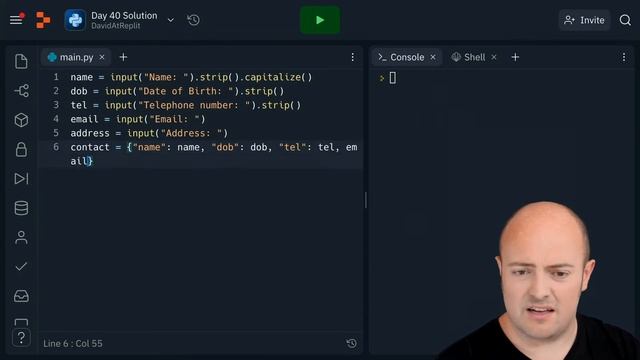Open file history icon in the editor status bar
Image resolution: width=640 pixels, height=360 pixels.
[351, 343]
